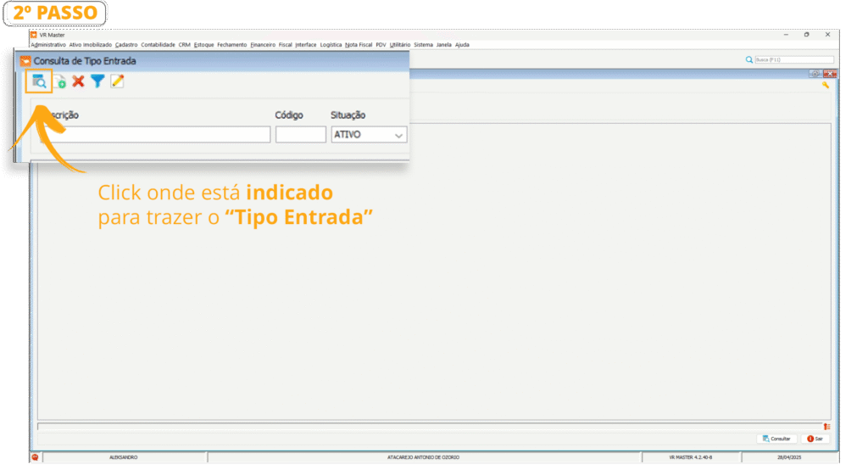
Task: Click into the Descrição text field
Action: tap(157, 135)
